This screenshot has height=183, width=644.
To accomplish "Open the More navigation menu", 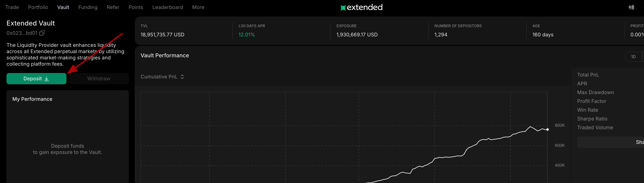I will [x=198, y=8].
